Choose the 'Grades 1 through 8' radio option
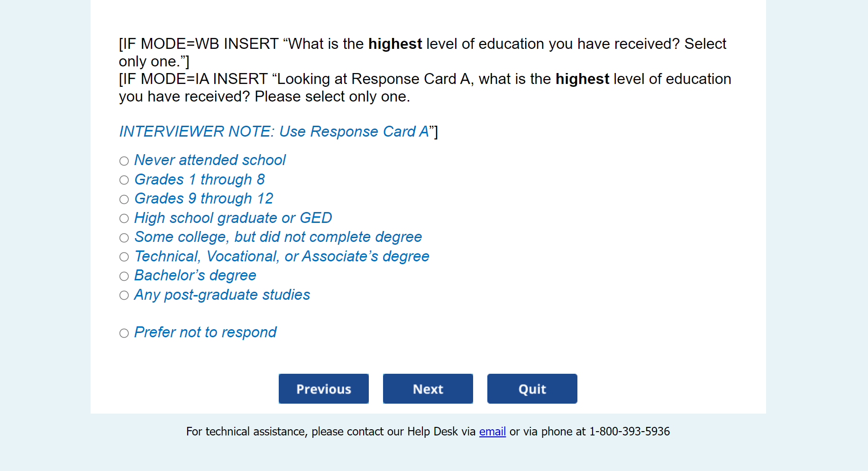Viewport: 868px width, 471px height. pos(124,180)
